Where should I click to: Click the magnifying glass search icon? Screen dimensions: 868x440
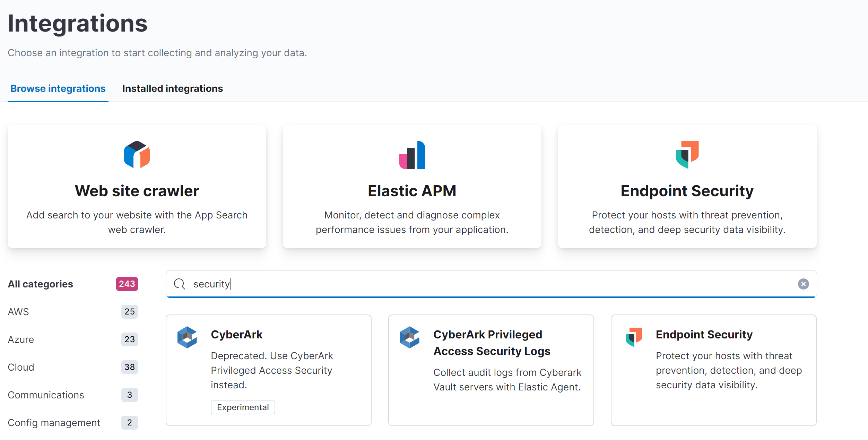click(180, 284)
